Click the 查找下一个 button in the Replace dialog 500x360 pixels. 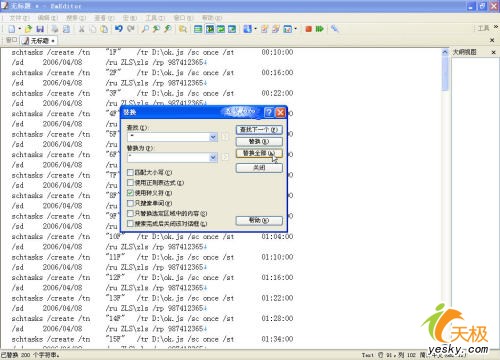coord(259,130)
